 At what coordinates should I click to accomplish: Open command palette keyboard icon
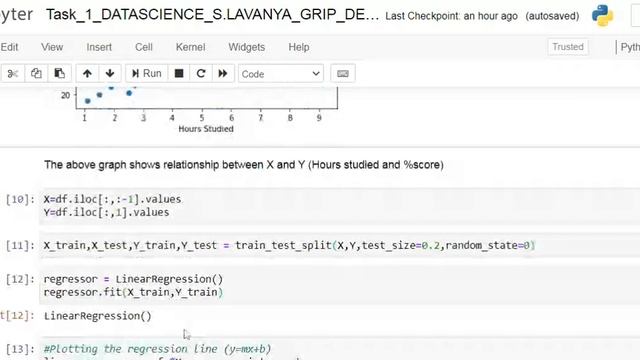pos(342,74)
